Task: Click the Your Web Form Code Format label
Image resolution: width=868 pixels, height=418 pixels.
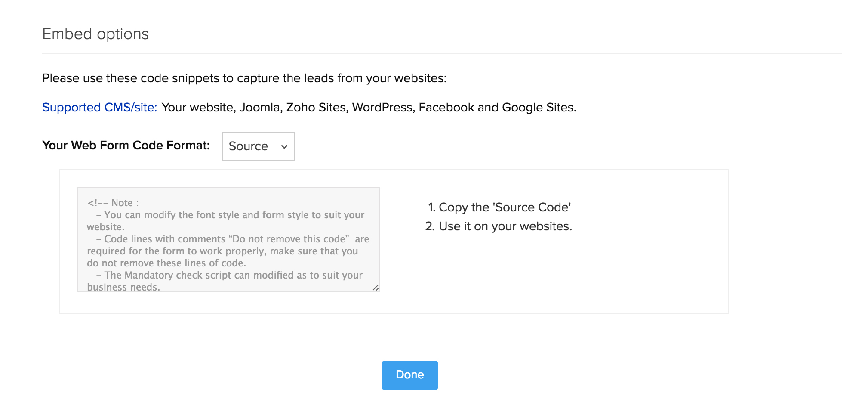Action: click(x=126, y=146)
